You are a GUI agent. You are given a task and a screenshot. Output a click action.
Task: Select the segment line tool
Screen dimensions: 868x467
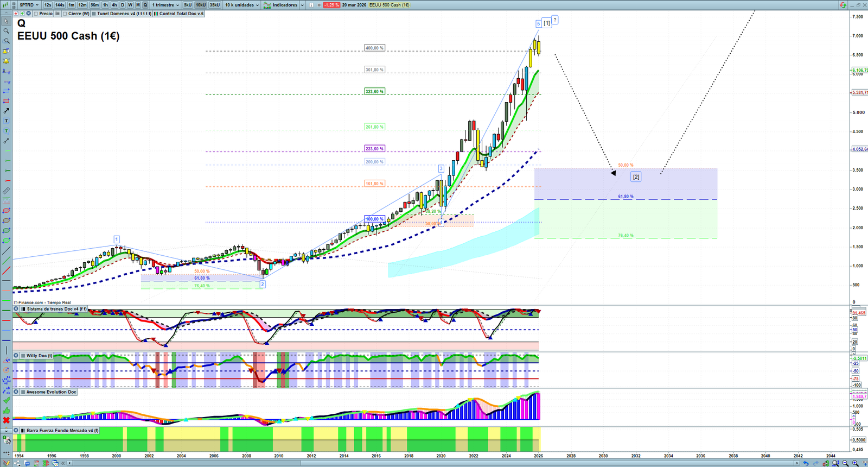coord(6,141)
